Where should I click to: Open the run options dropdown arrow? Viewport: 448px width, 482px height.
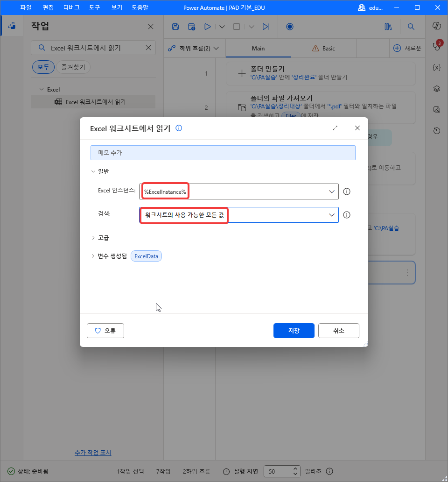coord(222,27)
